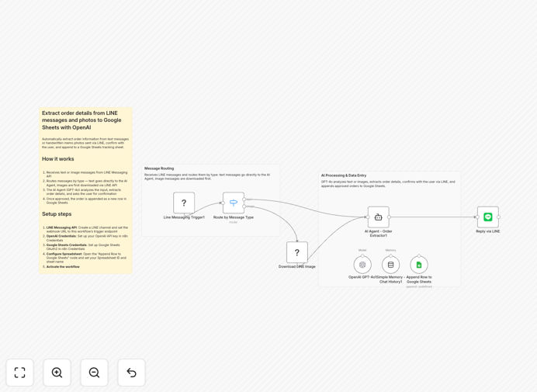This screenshot has width=537, height=392.
Task: Click the Reply via LINE output connector dot
Action: pyautogui.click(x=499, y=217)
